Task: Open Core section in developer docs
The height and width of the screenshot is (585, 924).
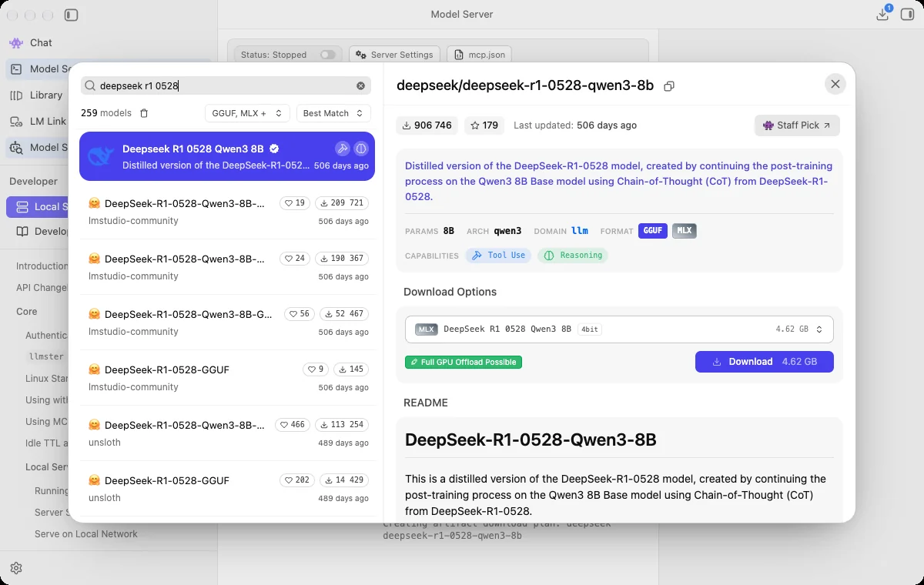Action: tap(27, 312)
